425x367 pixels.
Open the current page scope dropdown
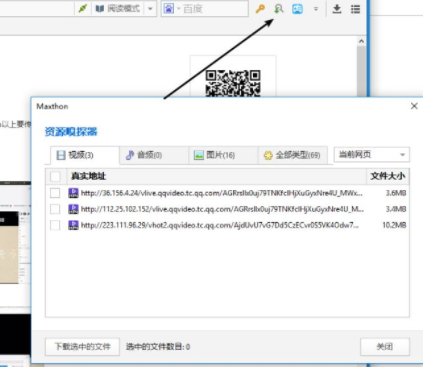[x=372, y=155]
